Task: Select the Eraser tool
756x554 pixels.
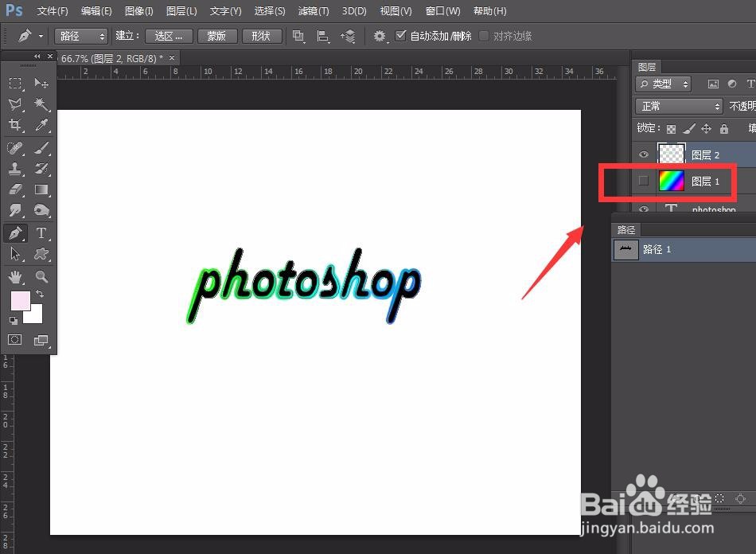Action: [x=15, y=189]
